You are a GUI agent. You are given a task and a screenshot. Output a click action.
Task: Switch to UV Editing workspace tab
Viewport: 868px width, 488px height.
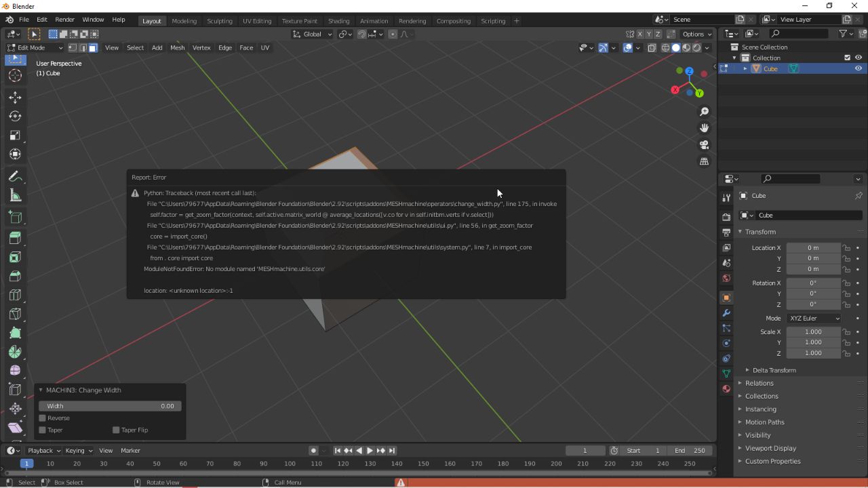pos(257,21)
